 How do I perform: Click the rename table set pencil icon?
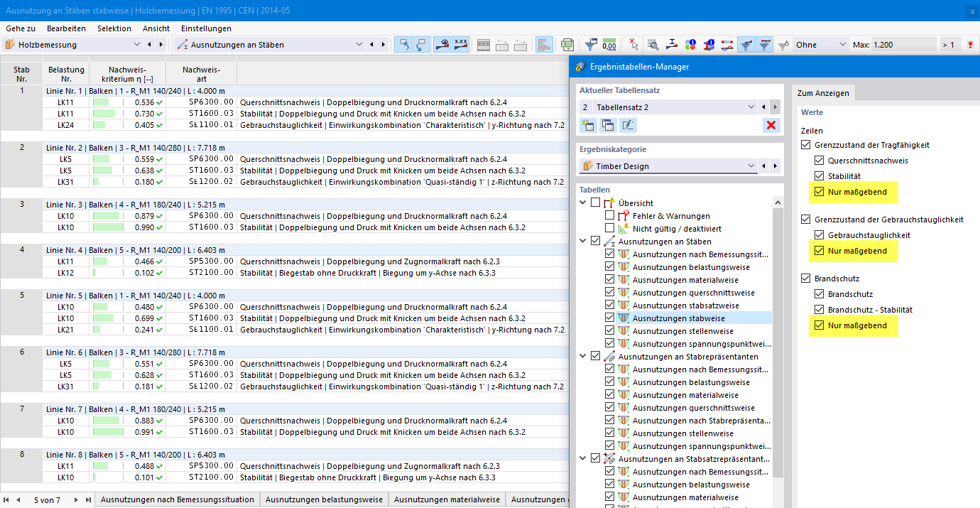628,126
